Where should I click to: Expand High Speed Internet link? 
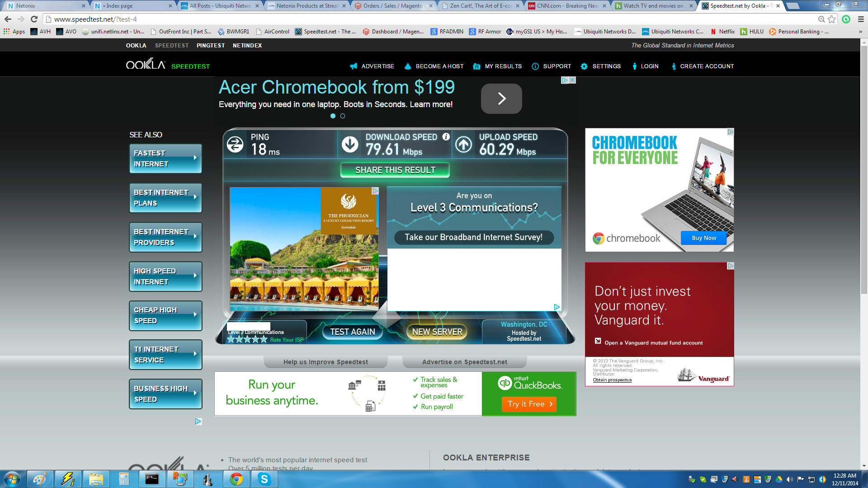click(165, 277)
